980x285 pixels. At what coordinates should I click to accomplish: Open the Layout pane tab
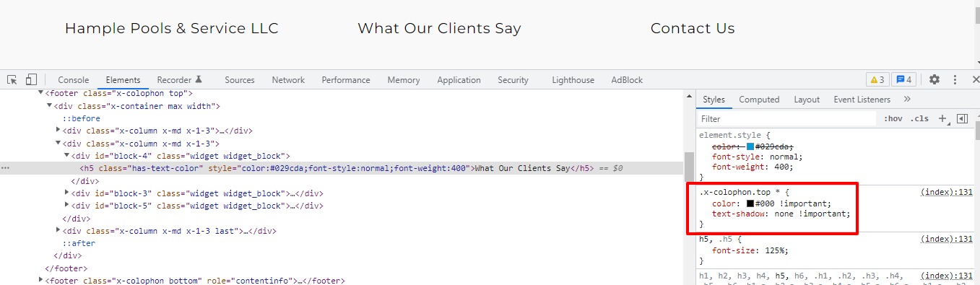pyautogui.click(x=807, y=100)
